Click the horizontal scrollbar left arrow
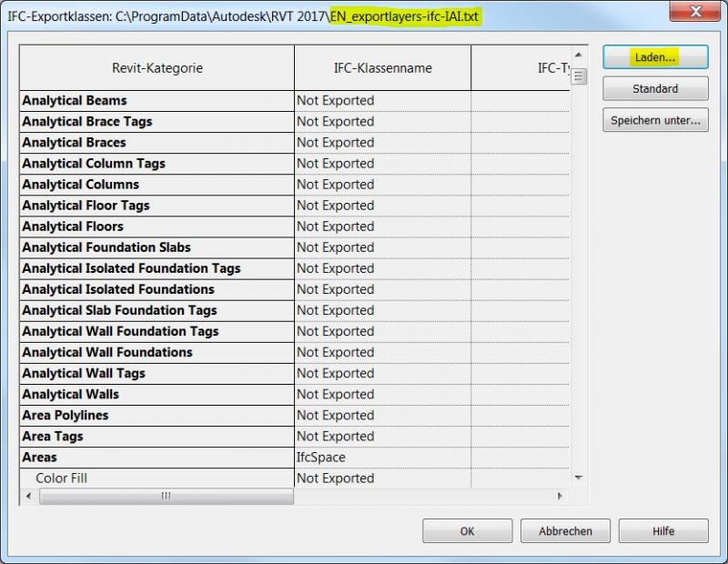This screenshot has height=564, width=728. pos(28,497)
